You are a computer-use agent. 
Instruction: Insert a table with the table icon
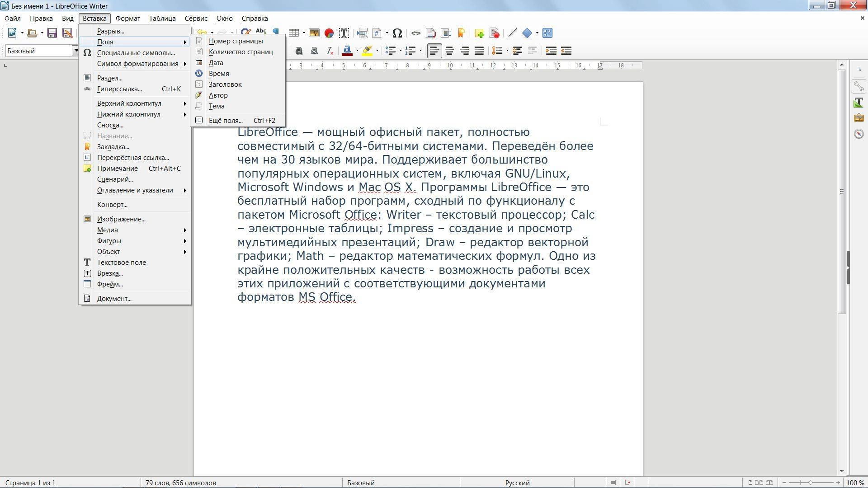click(294, 33)
